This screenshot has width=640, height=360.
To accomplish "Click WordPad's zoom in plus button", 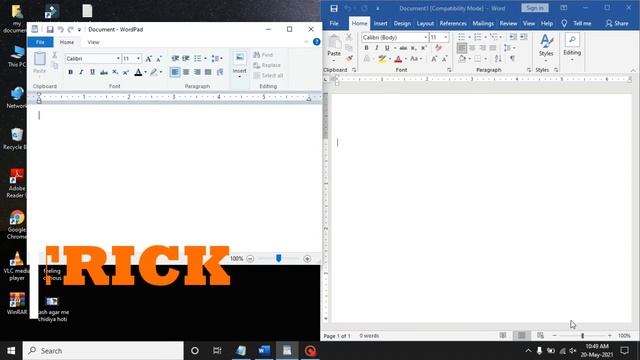I will tap(307, 259).
